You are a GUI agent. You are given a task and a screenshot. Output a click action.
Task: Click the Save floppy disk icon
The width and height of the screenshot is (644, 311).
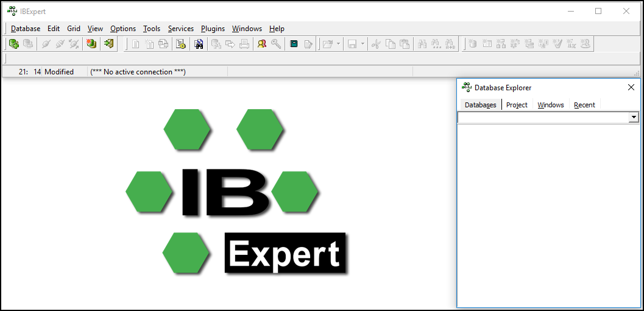352,44
